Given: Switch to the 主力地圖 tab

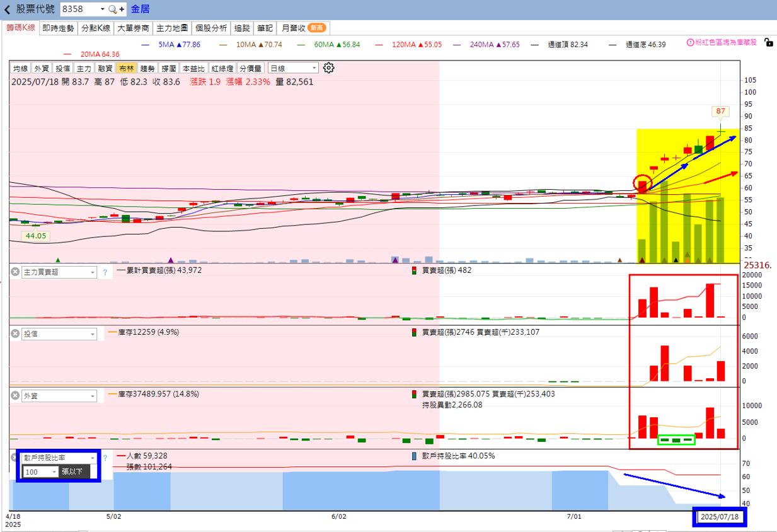Looking at the screenshot, I should tap(172, 28).
